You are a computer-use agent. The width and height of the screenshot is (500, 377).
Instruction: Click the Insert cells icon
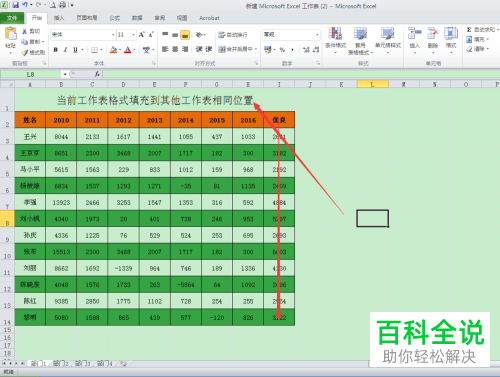pyautogui.click(x=414, y=33)
